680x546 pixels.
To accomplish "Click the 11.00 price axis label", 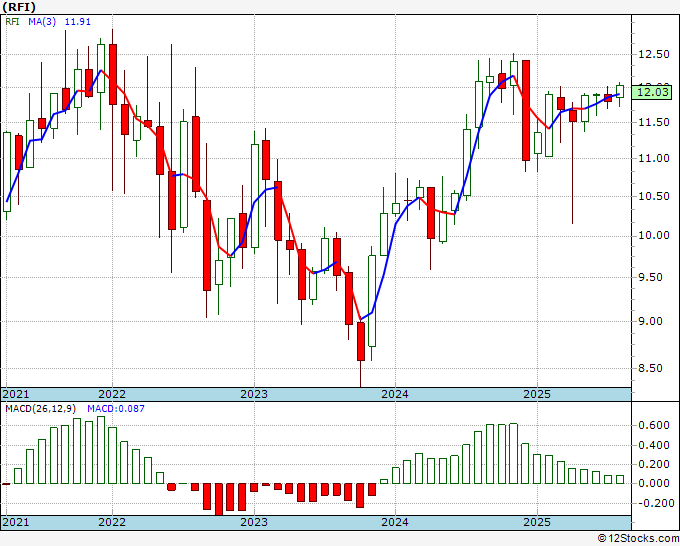I will point(654,158).
